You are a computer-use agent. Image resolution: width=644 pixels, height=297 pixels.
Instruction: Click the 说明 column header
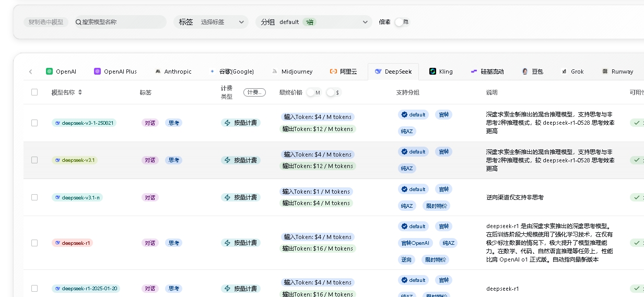(491, 92)
